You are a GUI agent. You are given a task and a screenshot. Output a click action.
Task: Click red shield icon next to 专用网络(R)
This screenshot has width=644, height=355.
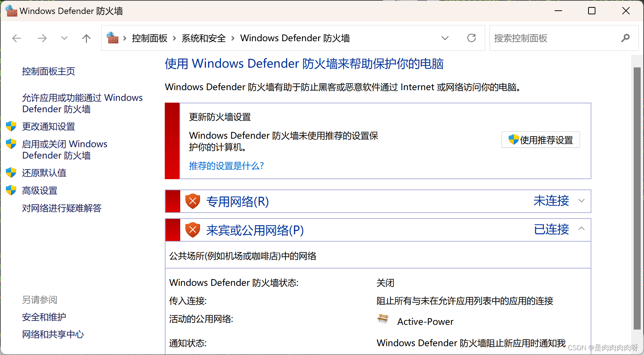193,201
